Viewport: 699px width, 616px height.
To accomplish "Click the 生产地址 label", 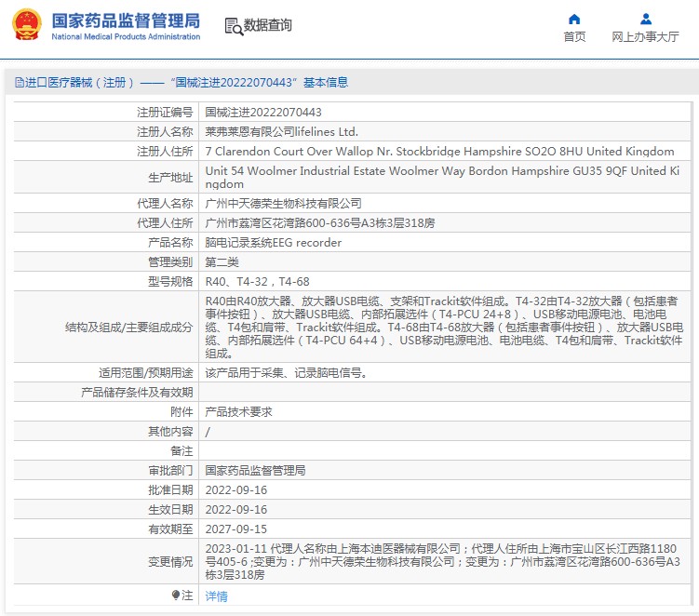I will click(x=170, y=178).
